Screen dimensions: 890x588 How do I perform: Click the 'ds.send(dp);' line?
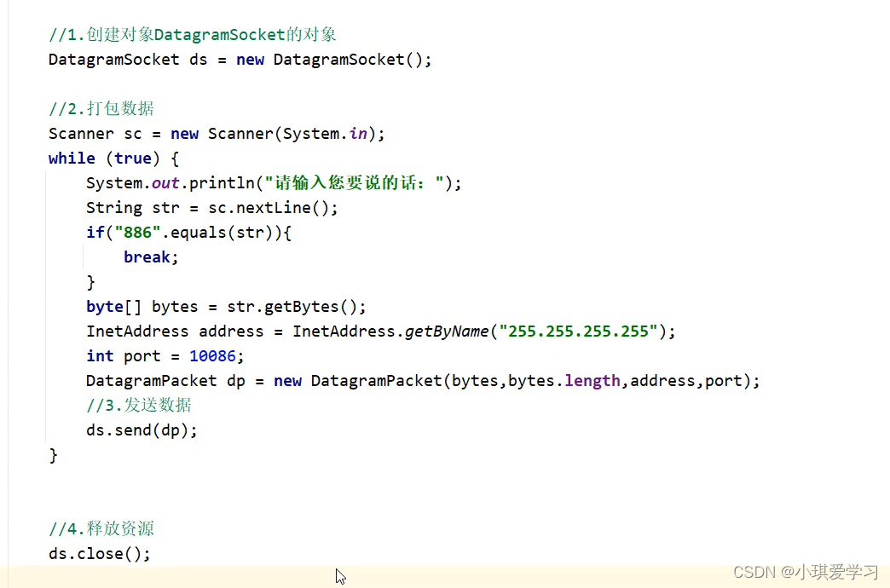pyautogui.click(x=142, y=430)
